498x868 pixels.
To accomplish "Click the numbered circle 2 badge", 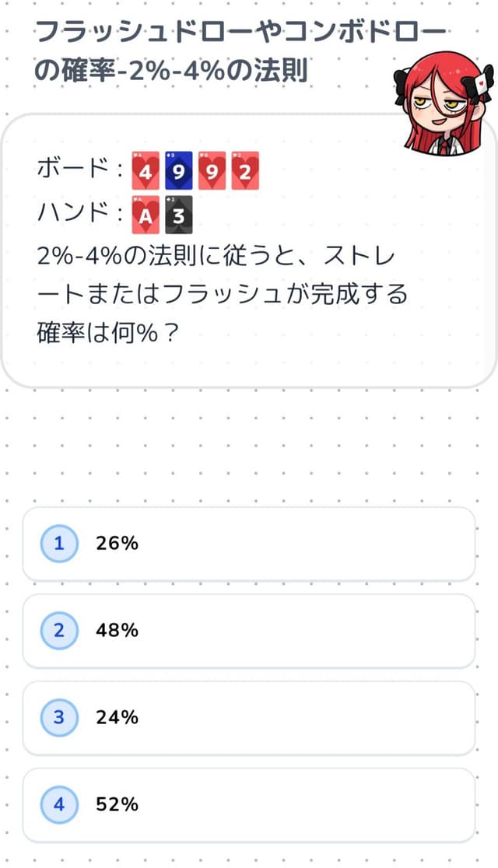I will tap(59, 631).
